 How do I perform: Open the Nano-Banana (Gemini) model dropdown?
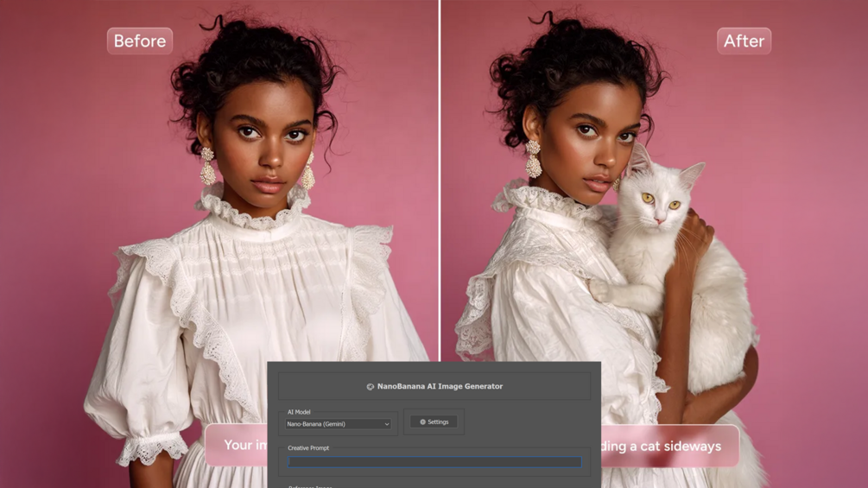point(339,424)
